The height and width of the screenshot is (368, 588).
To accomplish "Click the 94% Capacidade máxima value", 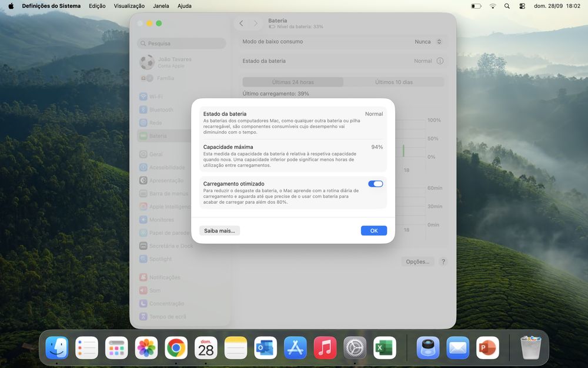I will [x=377, y=147].
